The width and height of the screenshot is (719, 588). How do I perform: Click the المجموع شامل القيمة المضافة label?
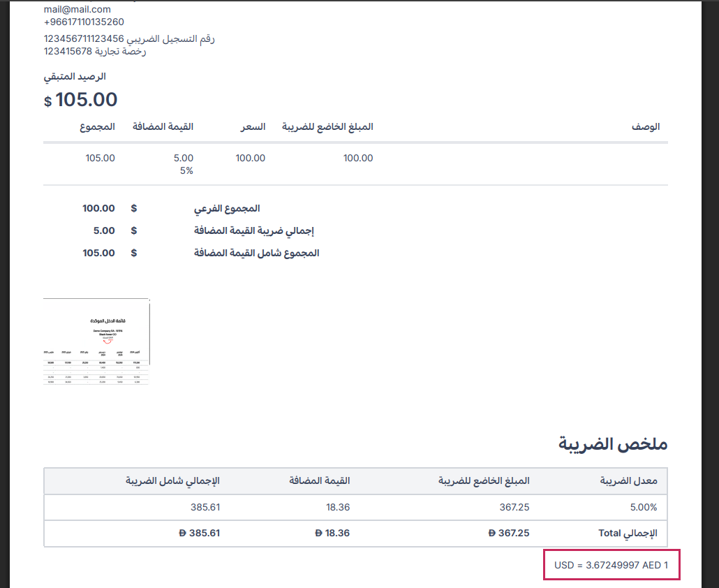click(x=256, y=253)
